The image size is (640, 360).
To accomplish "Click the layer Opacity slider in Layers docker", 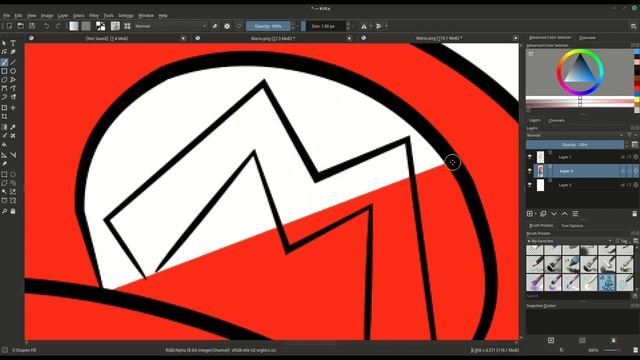I will coord(575,144).
